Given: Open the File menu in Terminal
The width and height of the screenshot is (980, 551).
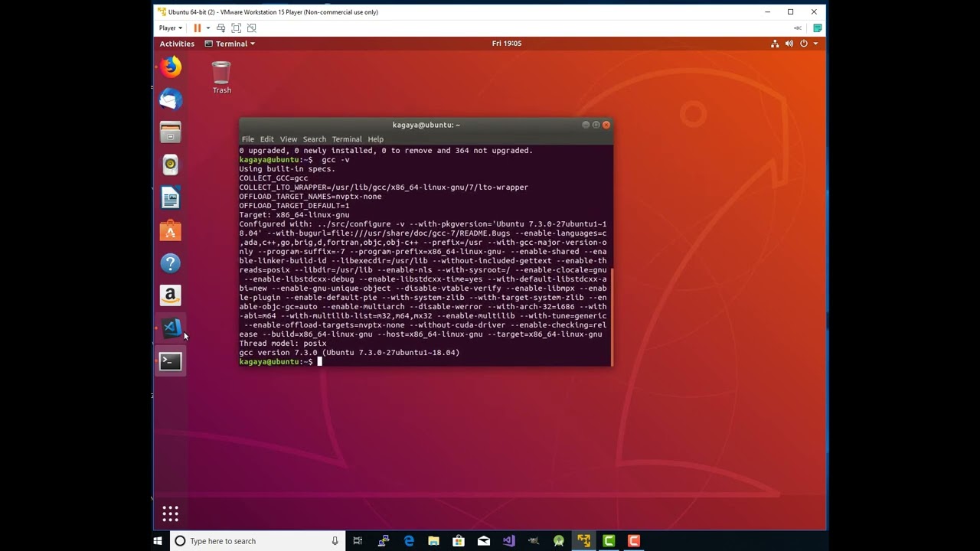Looking at the screenshot, I should coord(248,139).
